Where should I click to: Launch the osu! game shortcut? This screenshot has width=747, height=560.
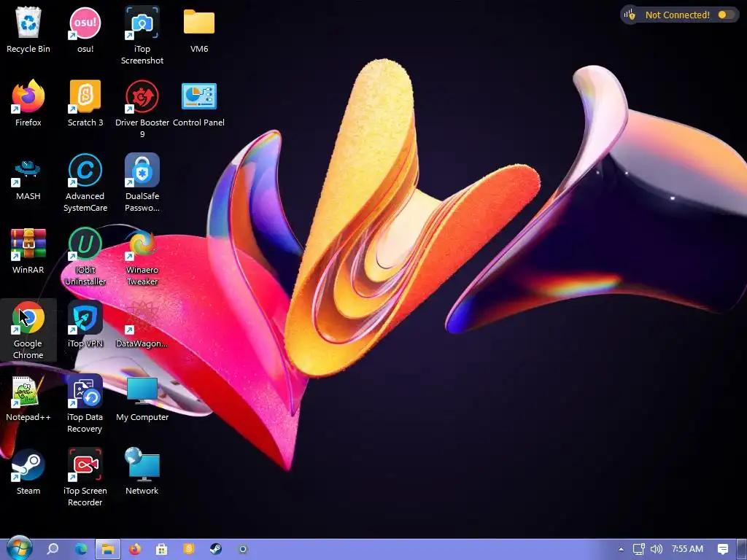click(85, 29)
